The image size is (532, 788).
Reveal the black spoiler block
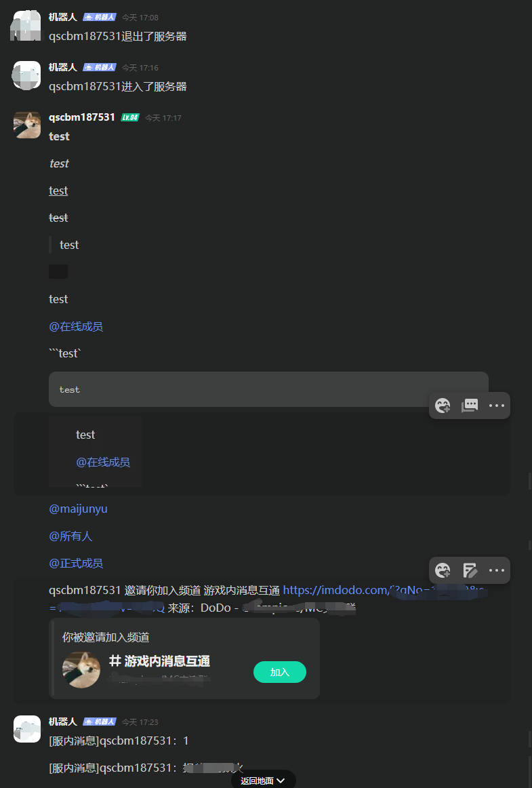tap(58, 272)
